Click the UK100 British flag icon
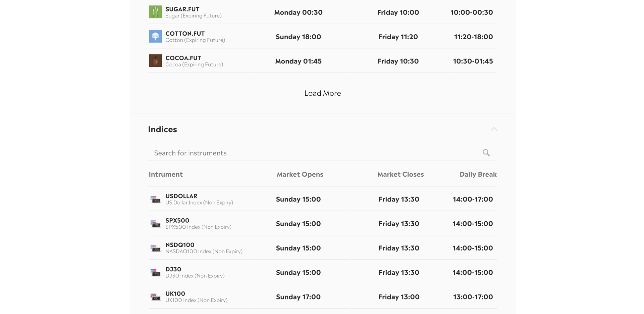Image resolution: width=644 pixels, height=314 pixels. 155,297
